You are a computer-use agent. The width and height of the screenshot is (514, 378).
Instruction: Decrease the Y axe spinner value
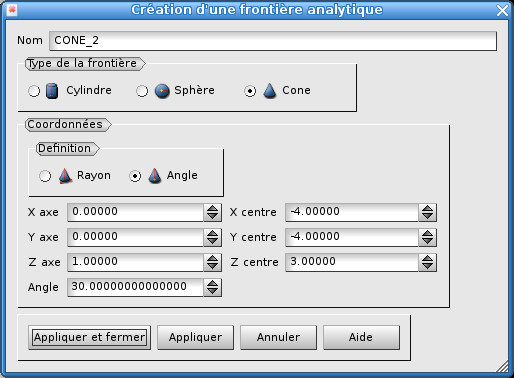coord(212,241)
